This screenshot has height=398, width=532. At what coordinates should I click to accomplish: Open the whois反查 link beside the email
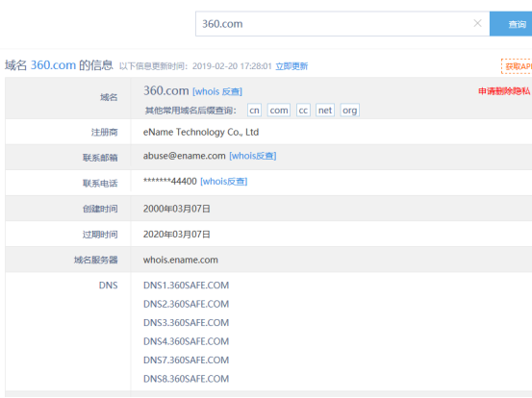click(x=253, y=156)
